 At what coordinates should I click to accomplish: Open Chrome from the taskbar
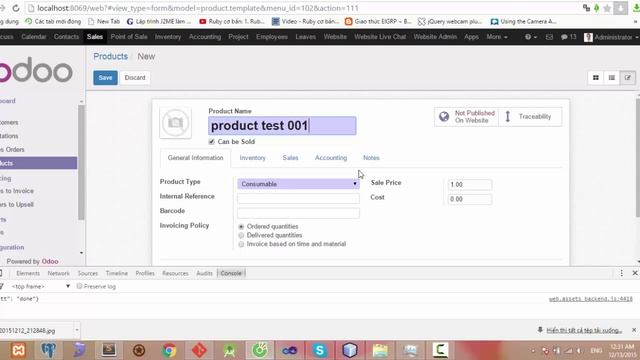pyautogui.click(x=169, y=350)
